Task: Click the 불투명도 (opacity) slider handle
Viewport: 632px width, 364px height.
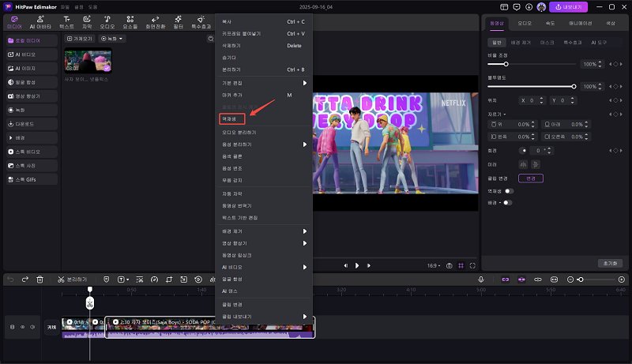Action: click(574, 87)
